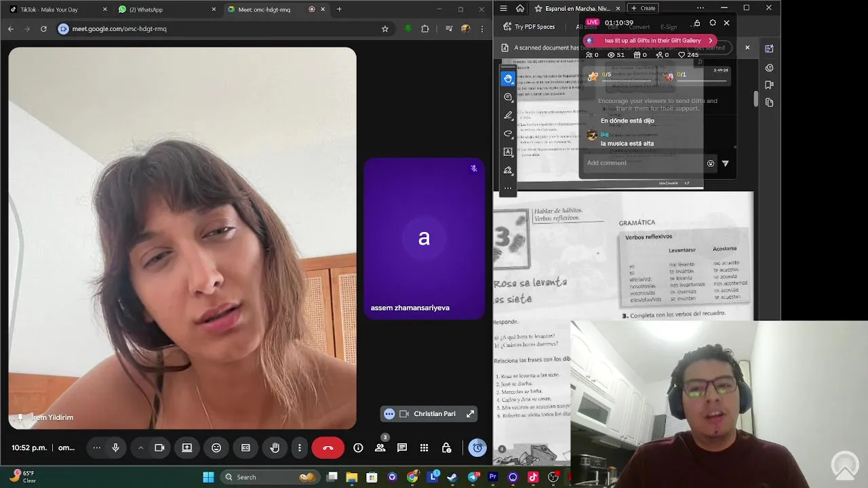Open TikTok LIVE overlay settings gear
The width and height of the screenshot is (868, 488).
[712, 23]
